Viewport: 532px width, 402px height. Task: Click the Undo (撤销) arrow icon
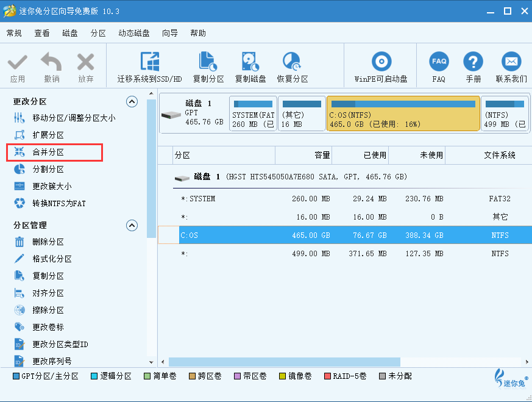pyautogui.click(x=51, y=62)
